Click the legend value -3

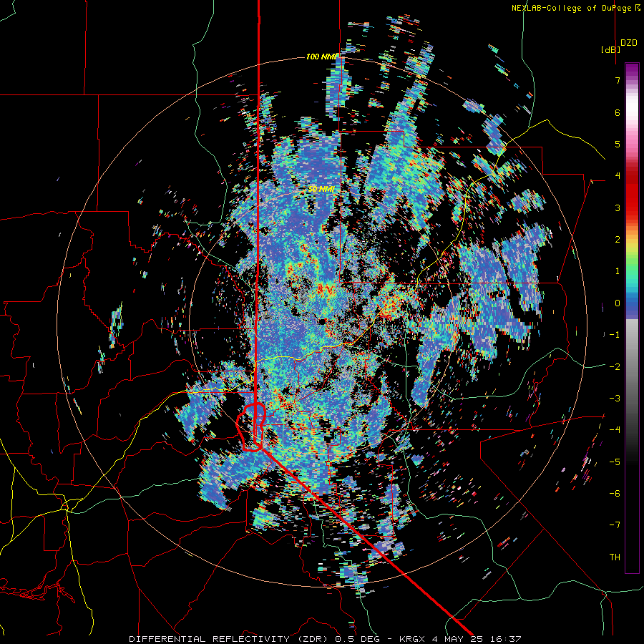point(615,398)
